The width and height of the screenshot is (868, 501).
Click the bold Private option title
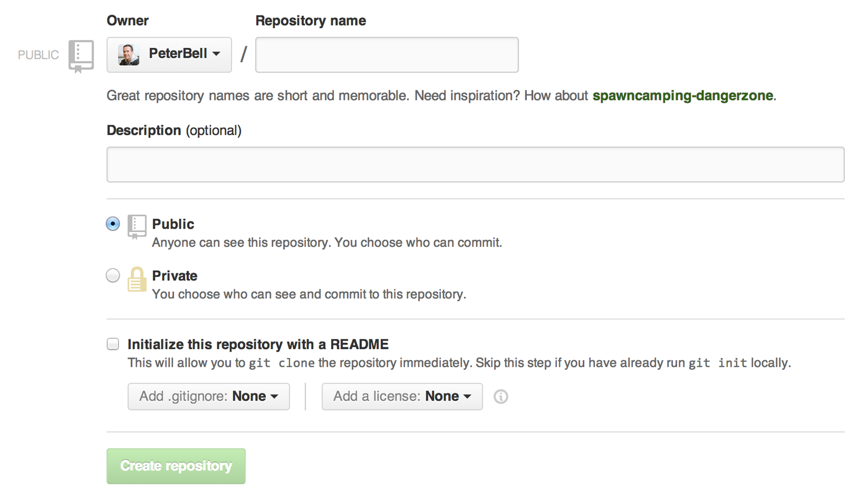pyautogui.click(x=175, y=276)
